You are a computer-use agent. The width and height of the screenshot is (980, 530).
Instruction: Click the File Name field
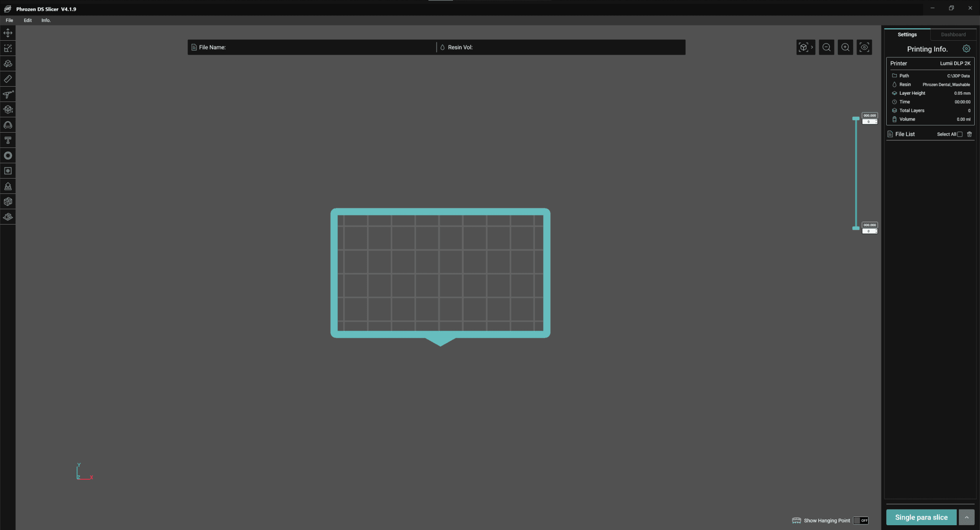click(312, 47)
